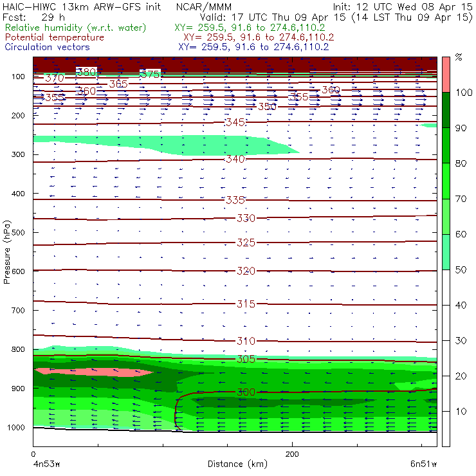This screenshot has width=476, height=476.
Task: Click the 'Fcst: 29 h' forecast text
Action: pos(33,17)
